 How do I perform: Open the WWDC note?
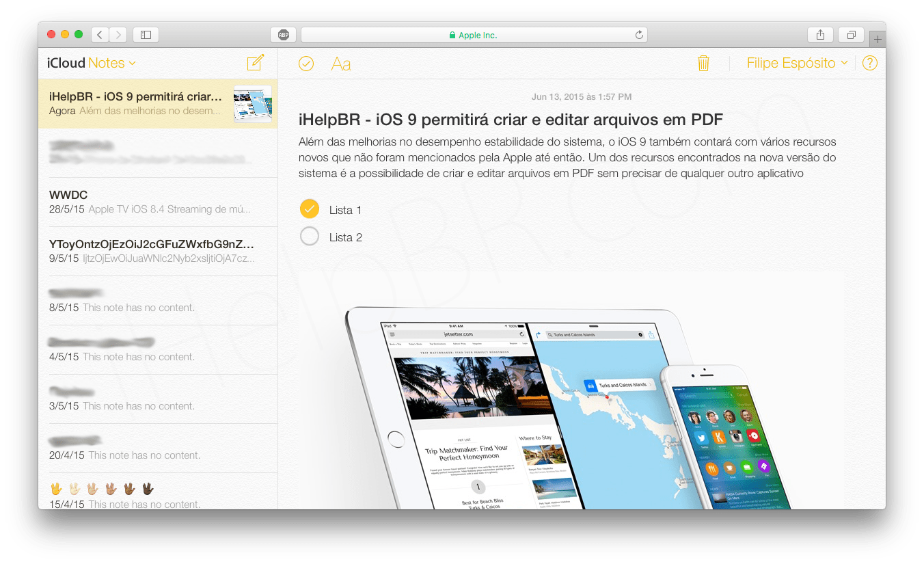pyautogui.click(x=158, y=202)
